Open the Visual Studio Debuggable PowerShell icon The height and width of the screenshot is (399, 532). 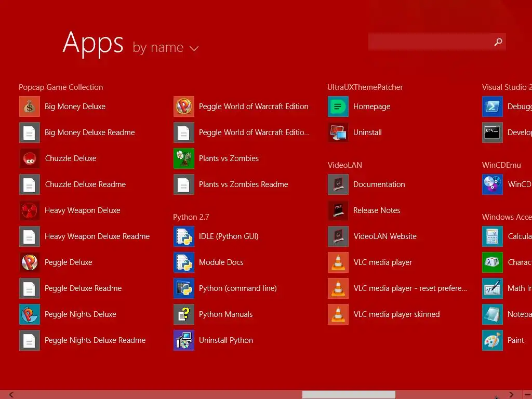[493, 107]
